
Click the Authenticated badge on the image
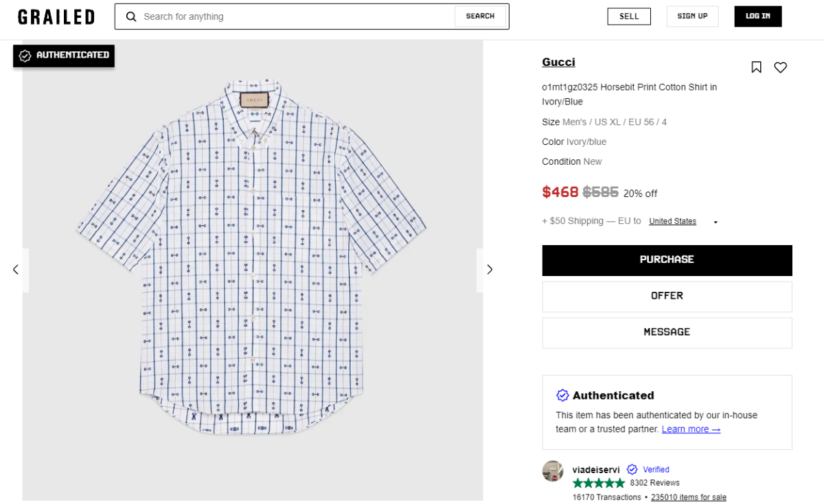(x=64, y=56)
